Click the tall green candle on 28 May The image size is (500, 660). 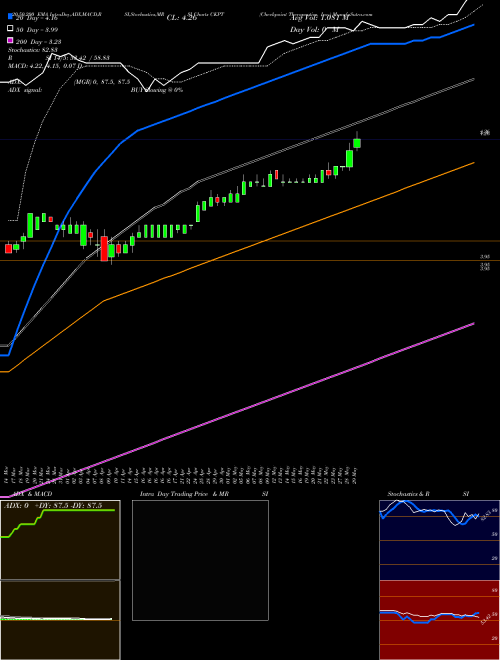click(x=349, y=158)
